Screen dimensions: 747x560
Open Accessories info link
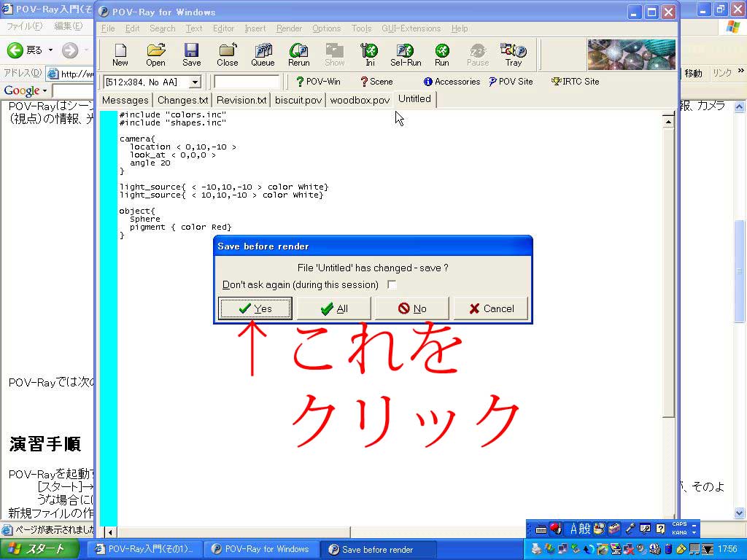452,82
